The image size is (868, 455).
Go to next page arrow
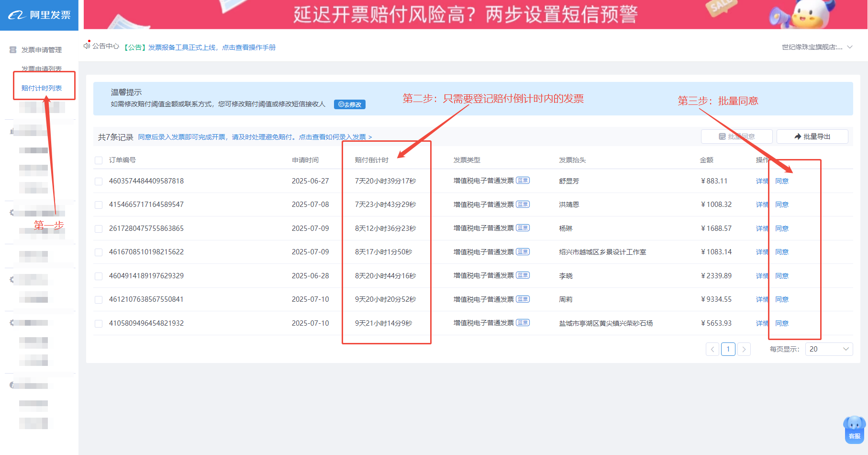744,349
